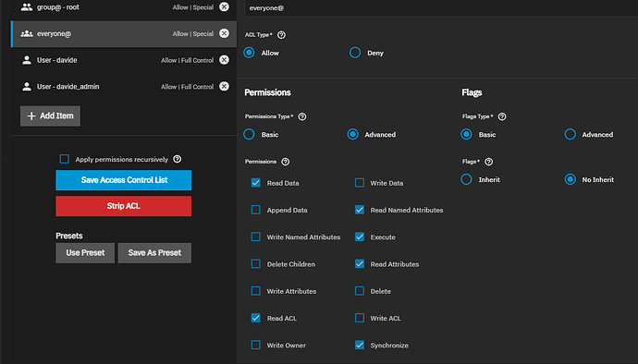Select Deny ACL type
Image resolution: width=638 pixels, height=364 pixels.
(x=355, y=53)
